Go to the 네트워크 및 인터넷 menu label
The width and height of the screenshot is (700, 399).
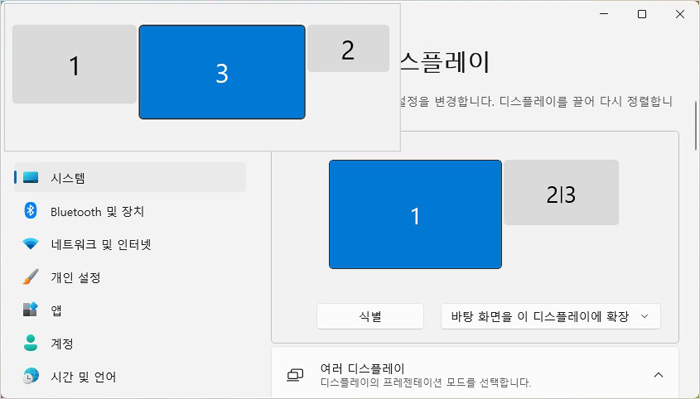click(101, 244)
